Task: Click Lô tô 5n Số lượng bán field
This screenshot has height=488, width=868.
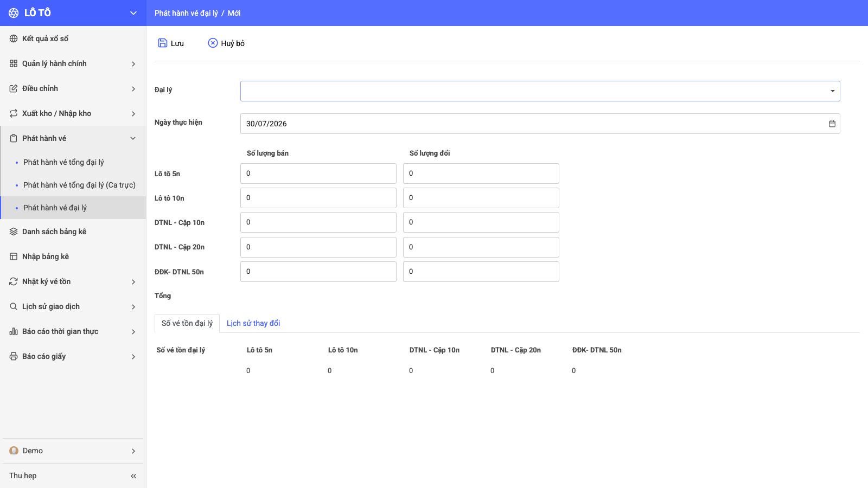Action: (x=318, y=174)
